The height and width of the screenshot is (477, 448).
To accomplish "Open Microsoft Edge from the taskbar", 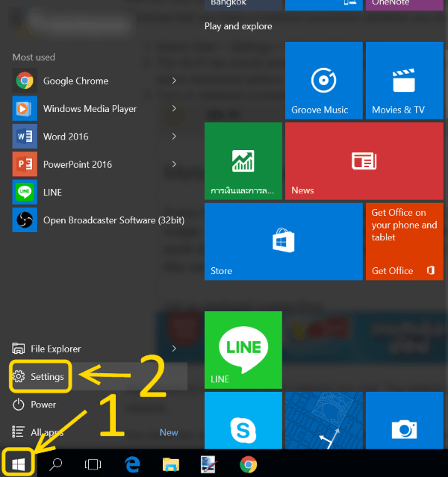I will (134, 464).
